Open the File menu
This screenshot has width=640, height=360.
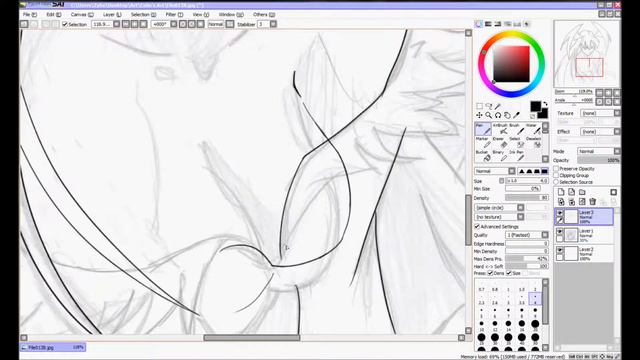(x=29, y=14)
